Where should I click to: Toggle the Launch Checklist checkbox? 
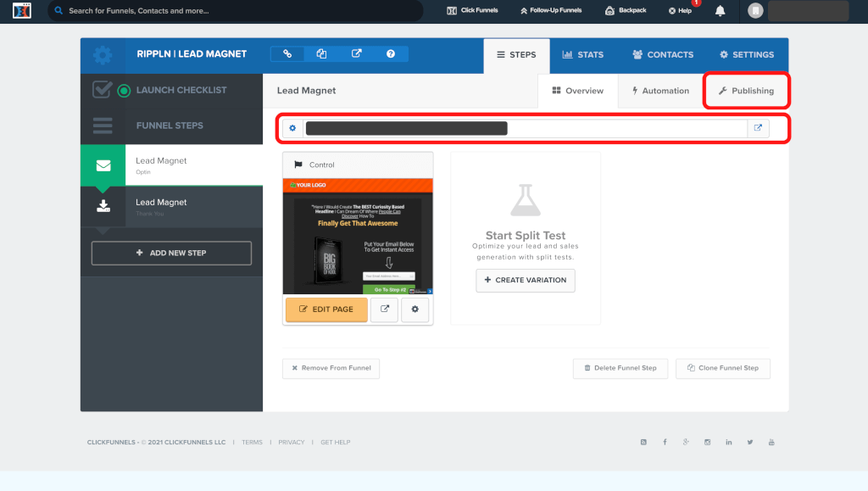point(103,90)
